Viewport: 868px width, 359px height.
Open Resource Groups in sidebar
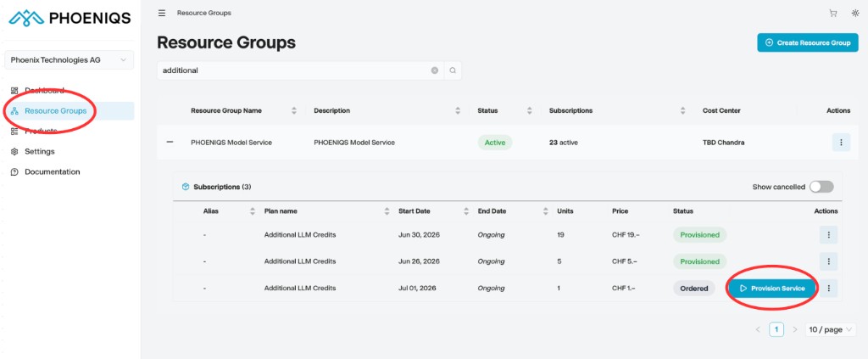pos(70,111)
